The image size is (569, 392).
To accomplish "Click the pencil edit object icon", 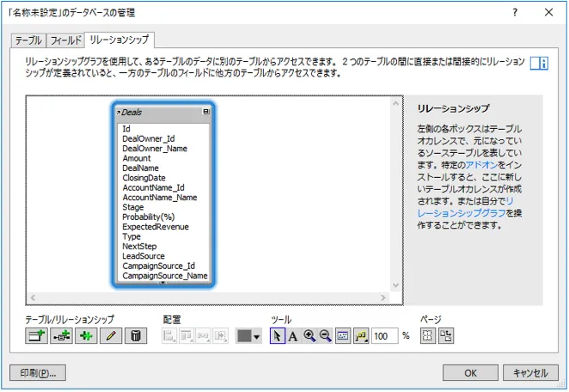I will pyautogui.click(x=111, y=336).
